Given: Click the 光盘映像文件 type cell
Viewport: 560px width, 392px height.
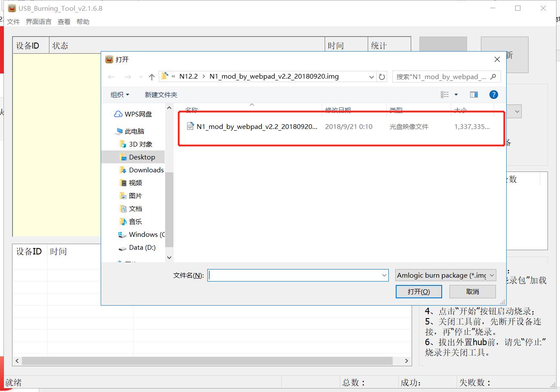Looking at the screenshot, I should (x=409, y=126).
